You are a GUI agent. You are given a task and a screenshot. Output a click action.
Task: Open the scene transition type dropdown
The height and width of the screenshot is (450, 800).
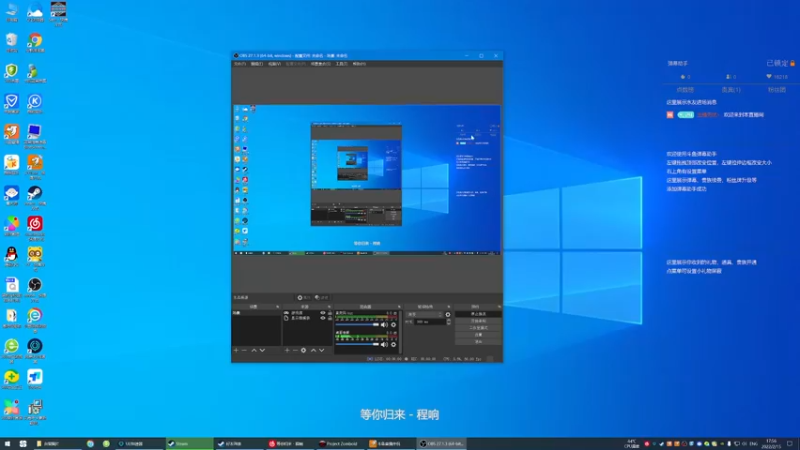click(x=426, y=314)
